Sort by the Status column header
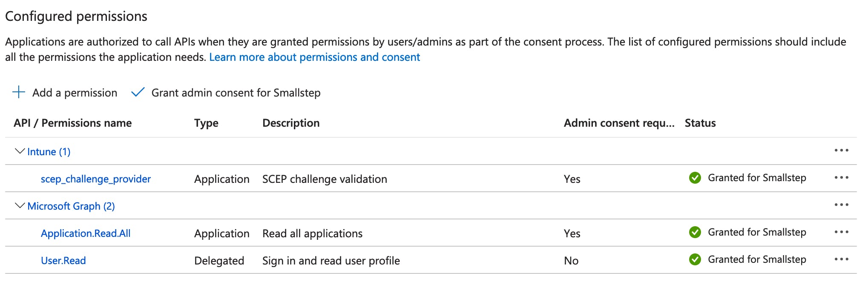868x290 pixels. tap(700, 123)
